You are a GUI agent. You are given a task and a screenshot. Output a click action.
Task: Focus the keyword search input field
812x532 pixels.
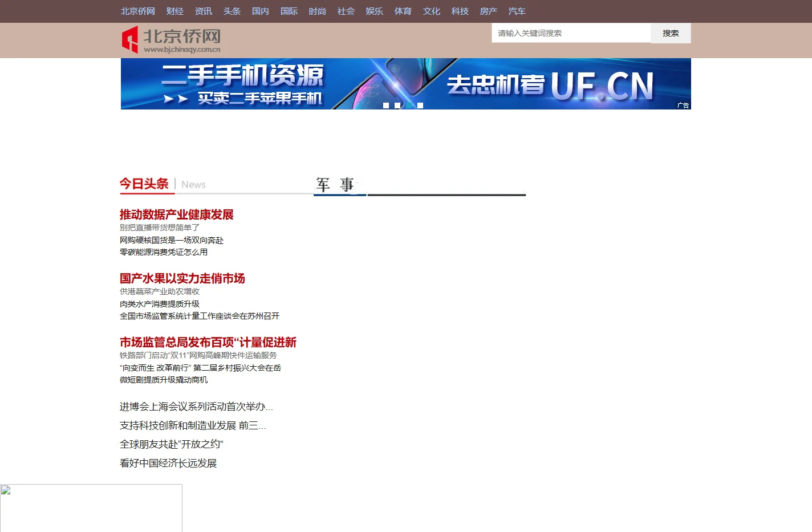point(571,33)
